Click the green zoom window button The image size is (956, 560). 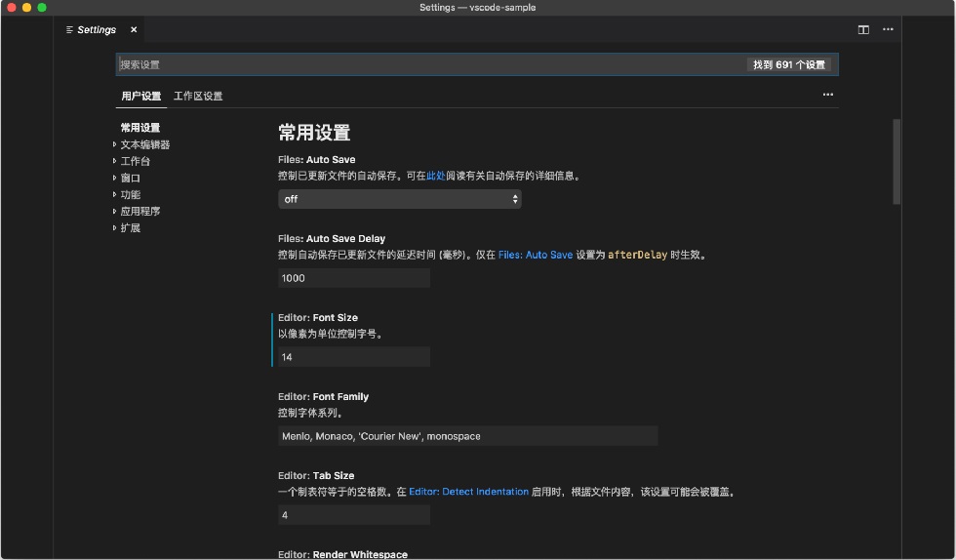pos(41,8)
